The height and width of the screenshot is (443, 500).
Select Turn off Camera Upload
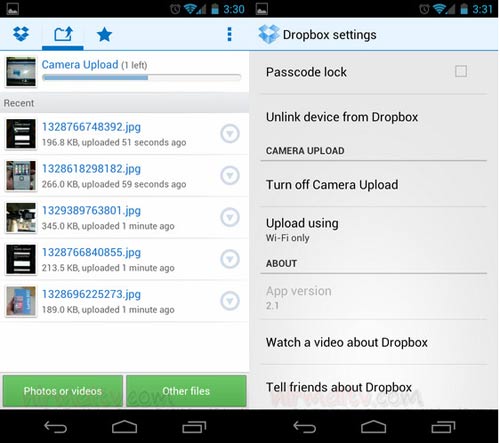pos(373,184)
